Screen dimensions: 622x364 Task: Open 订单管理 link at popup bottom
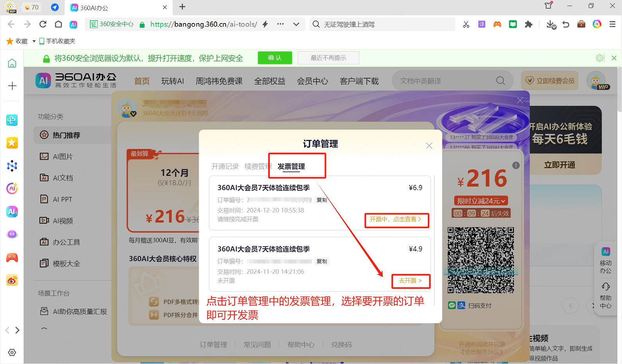point(213,344)
